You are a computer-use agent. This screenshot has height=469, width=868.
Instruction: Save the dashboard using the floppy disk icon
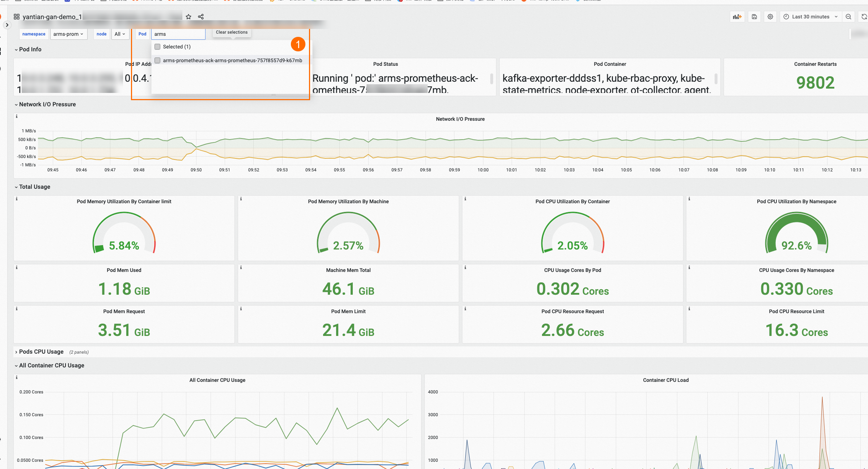tap(754, 17)
